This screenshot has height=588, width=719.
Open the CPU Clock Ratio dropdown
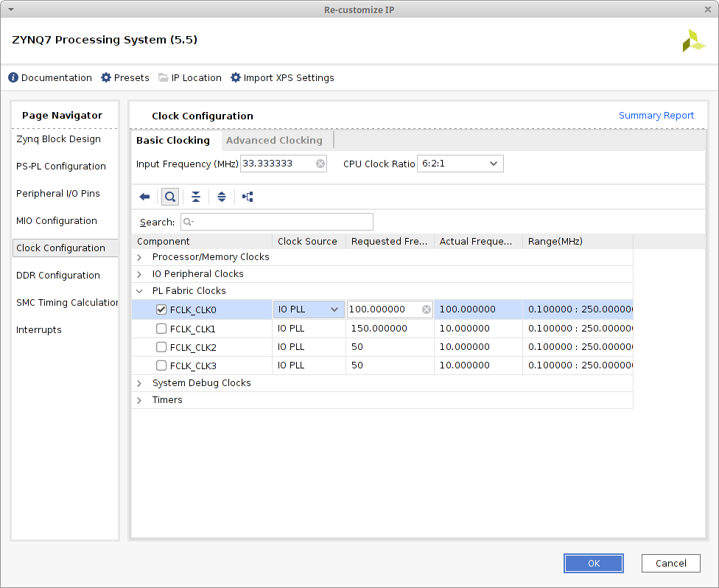pyautogui.click(x=460, y=164)
